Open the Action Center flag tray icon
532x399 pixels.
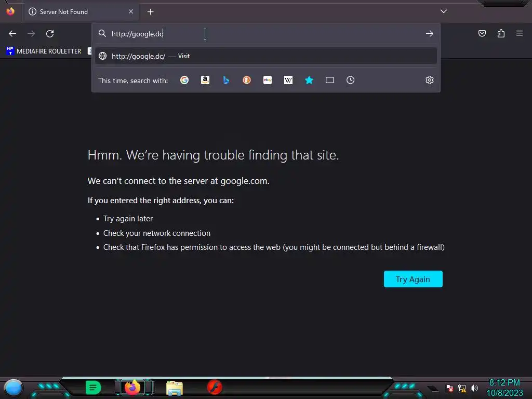[x=449, y=388]
